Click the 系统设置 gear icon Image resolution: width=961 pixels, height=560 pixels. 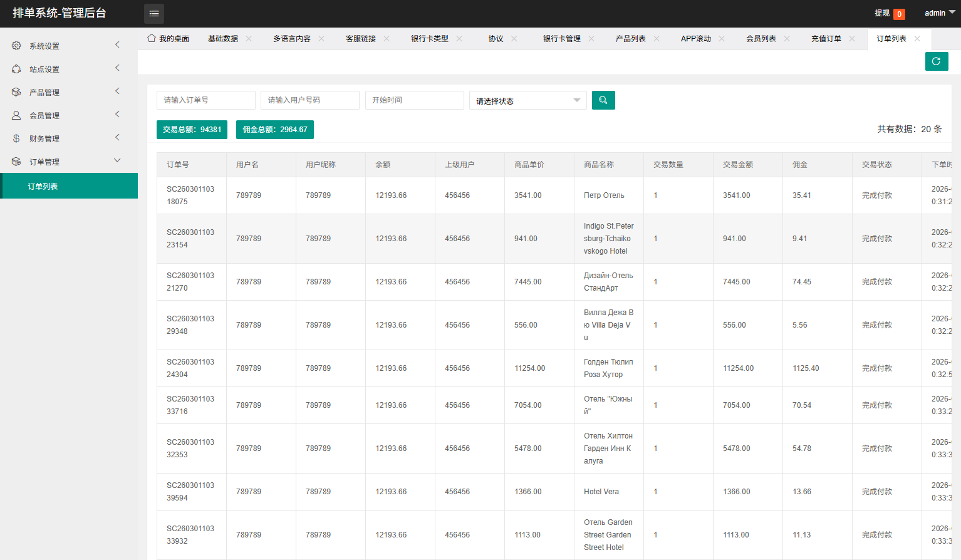16,46
